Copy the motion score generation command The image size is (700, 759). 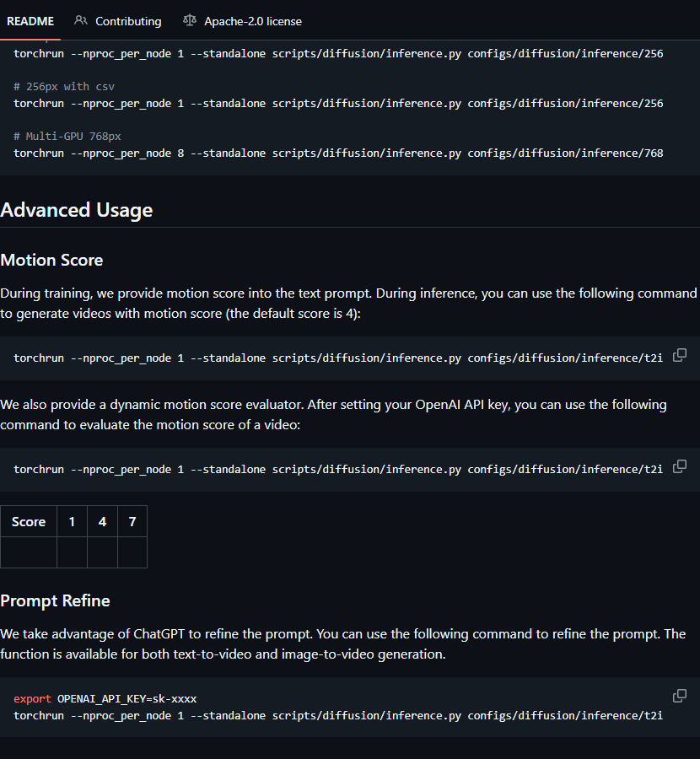point(679,355)
